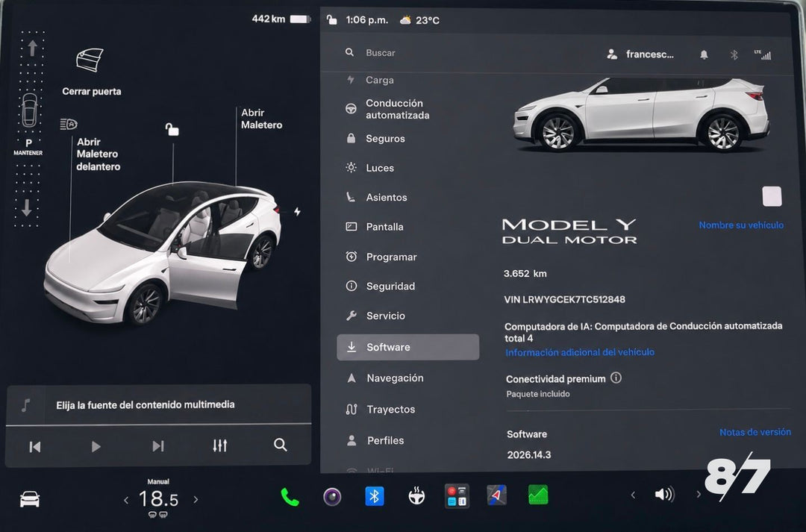This screenshot has height=532, width=806.
Task: Open the green energy chart app
Action: click(538, 495)
